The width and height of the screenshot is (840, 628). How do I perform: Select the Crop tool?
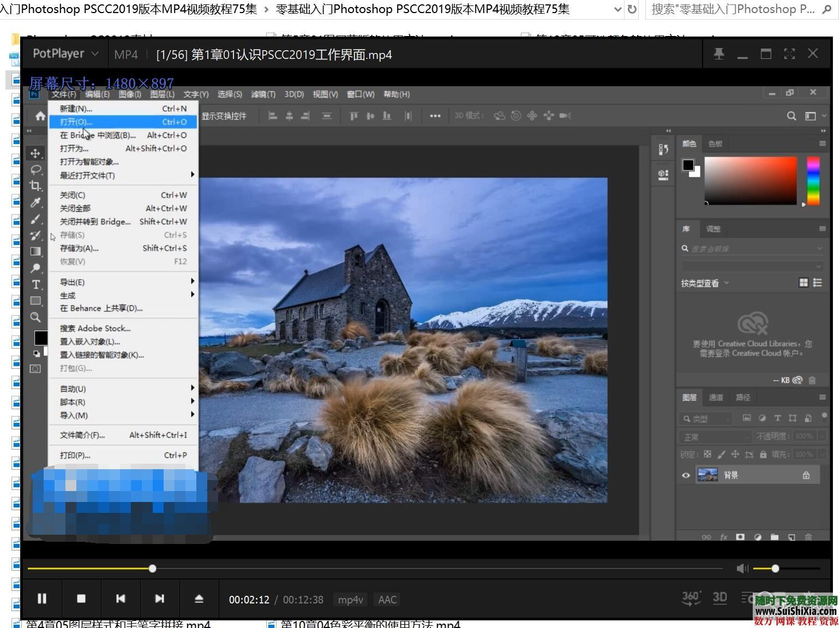35,186
